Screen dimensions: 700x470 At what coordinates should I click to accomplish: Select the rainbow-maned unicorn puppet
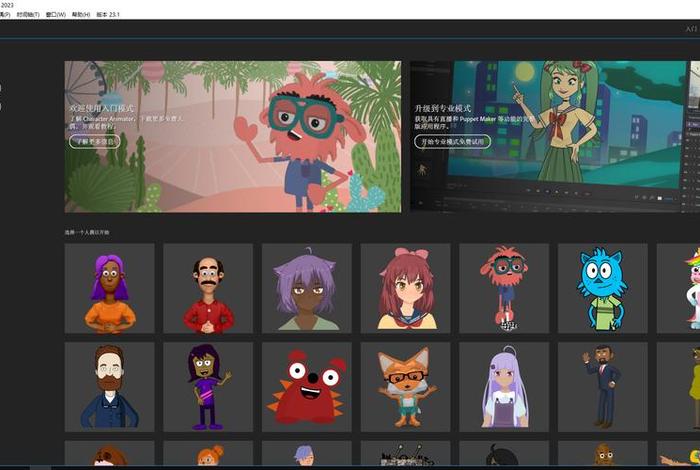(x=679, y=288)
